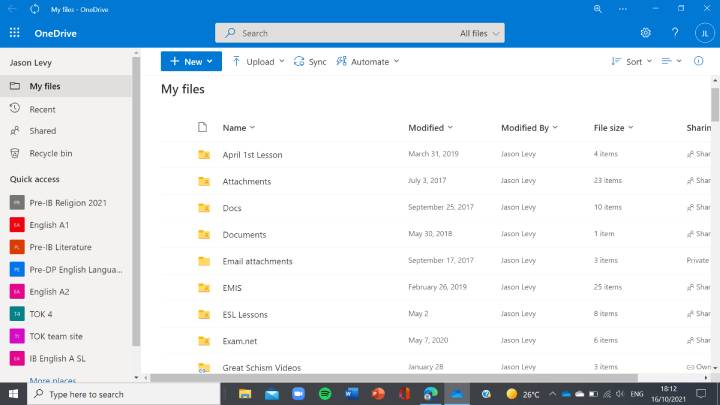Click the Exam.net folder icon
The height and width of the screenshot is (405, 720).
click(204, 341)
